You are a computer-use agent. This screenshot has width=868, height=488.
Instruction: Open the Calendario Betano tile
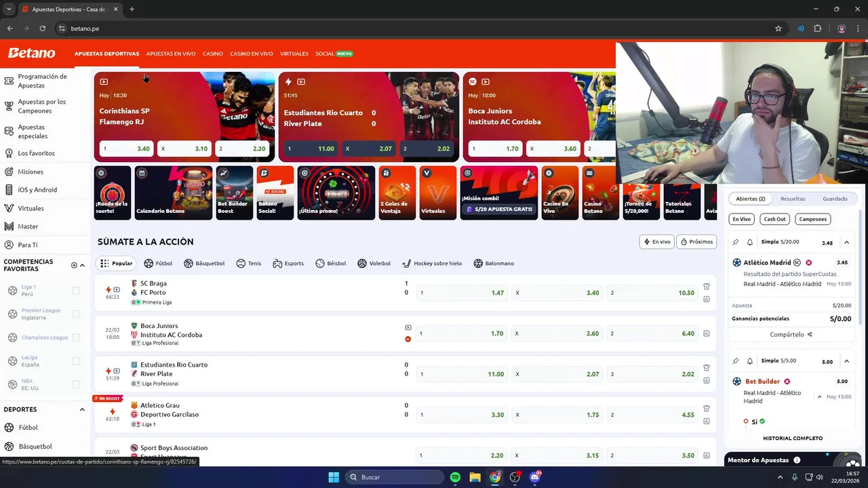174,192
